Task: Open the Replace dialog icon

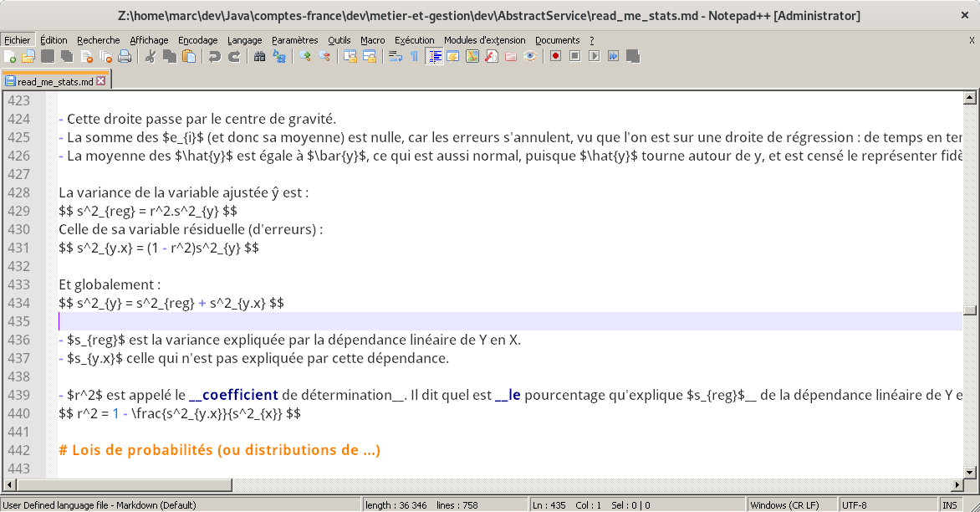Action: pyautogui.click(x=278, y=56)
